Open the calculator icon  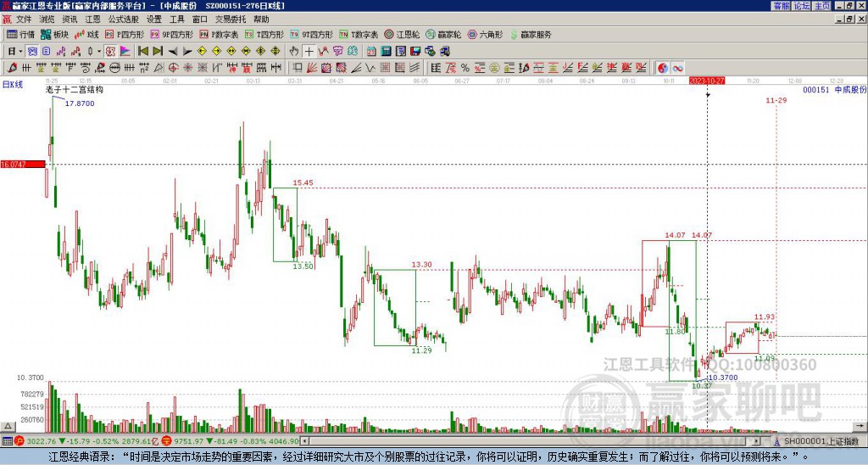point(387,52)
